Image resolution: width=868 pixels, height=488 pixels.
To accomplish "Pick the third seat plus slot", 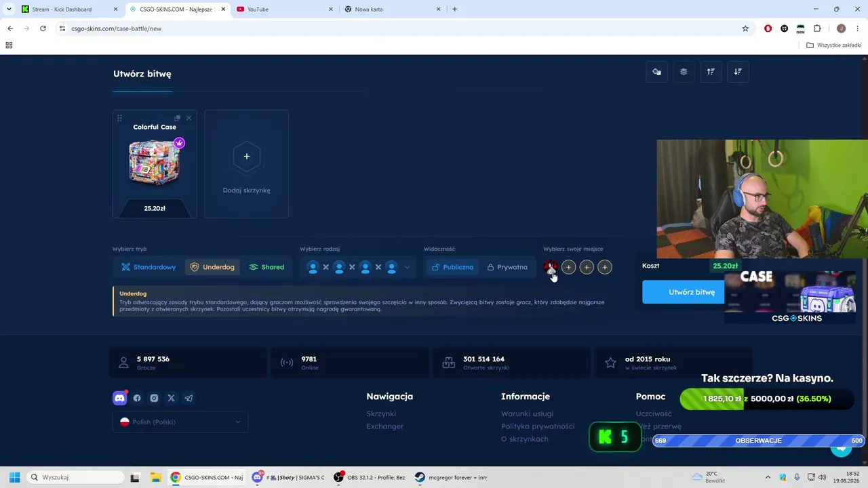I will click(587, 267).
